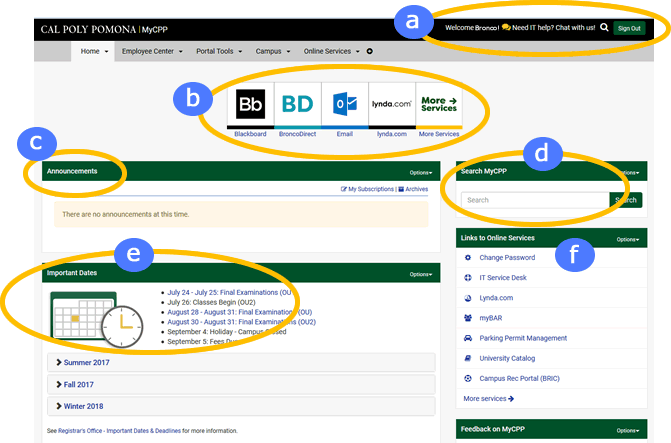Open the More Services tile
Viewport: 671px width, 443px height.
[439, 104]
